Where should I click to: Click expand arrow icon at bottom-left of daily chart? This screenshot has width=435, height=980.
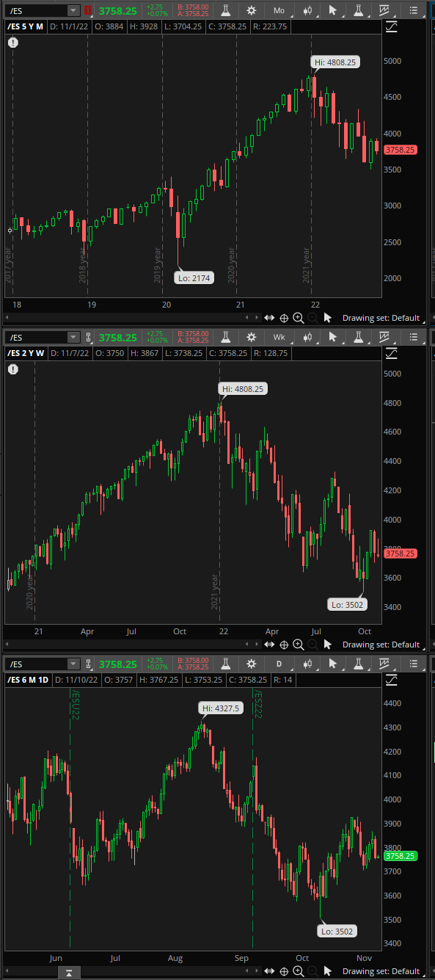(x=68, y=973)
